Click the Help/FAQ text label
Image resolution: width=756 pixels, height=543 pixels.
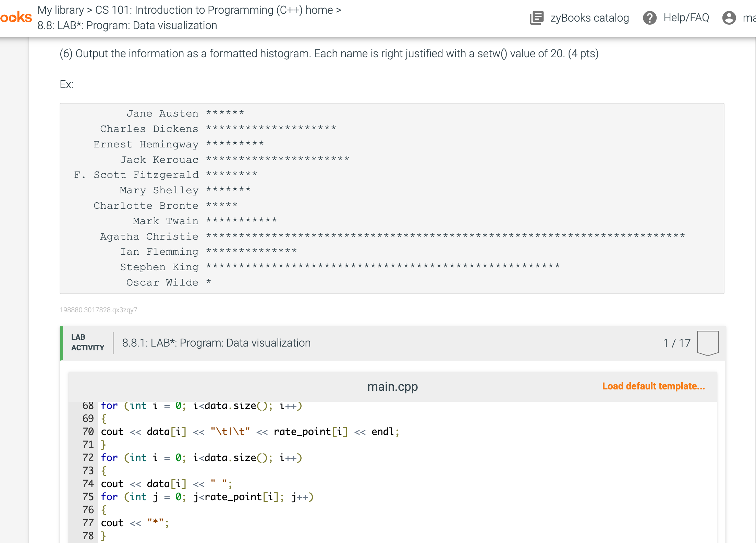tap(686, 17)
